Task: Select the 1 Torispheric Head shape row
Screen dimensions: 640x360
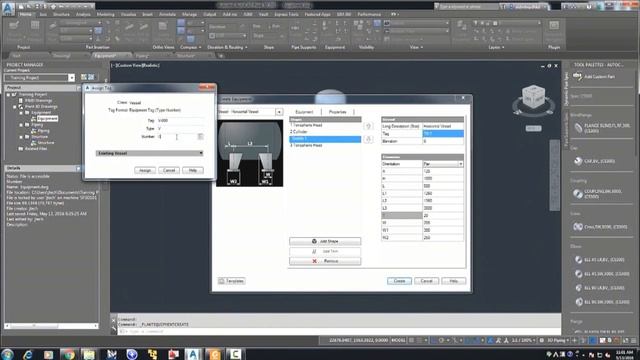Action: [x=325, y=125]
